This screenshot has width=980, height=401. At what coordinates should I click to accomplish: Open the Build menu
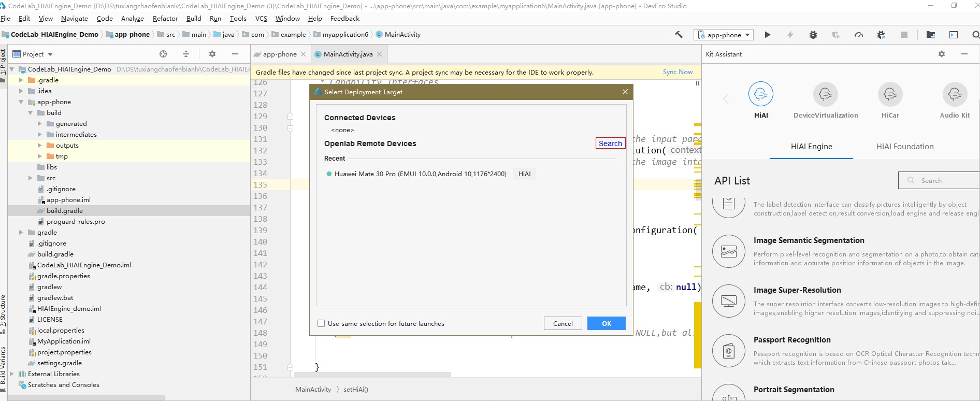tap(194, 18)
